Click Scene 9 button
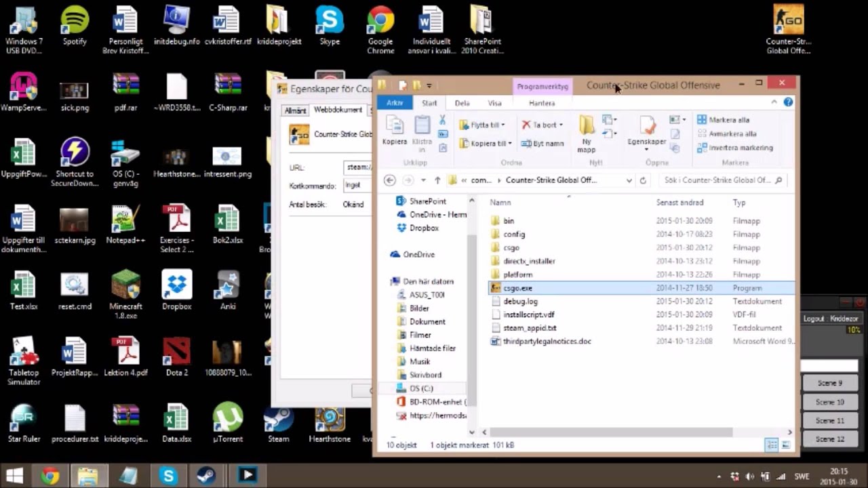 pos(829,383)
